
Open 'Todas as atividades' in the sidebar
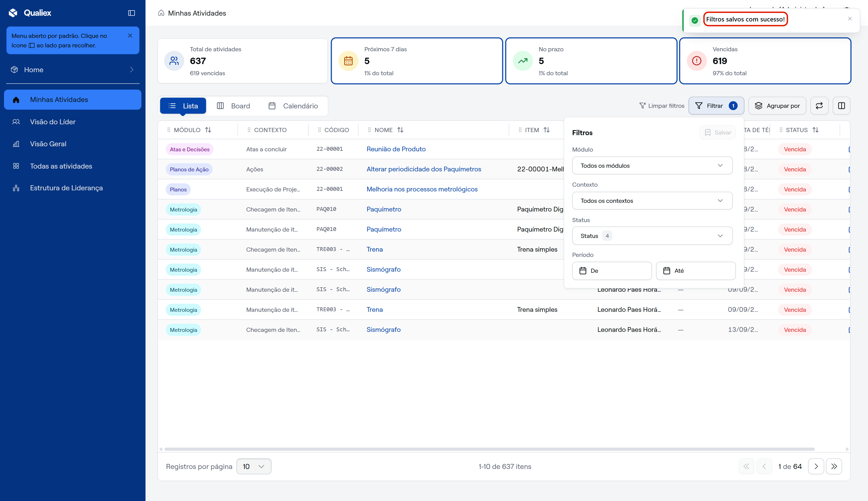[73, 166]
